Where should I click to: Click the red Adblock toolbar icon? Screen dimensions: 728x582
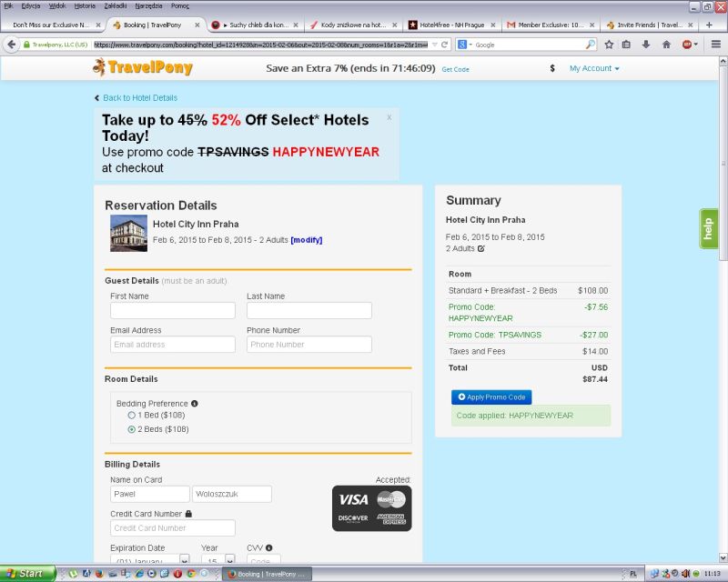tap(687, 45)
